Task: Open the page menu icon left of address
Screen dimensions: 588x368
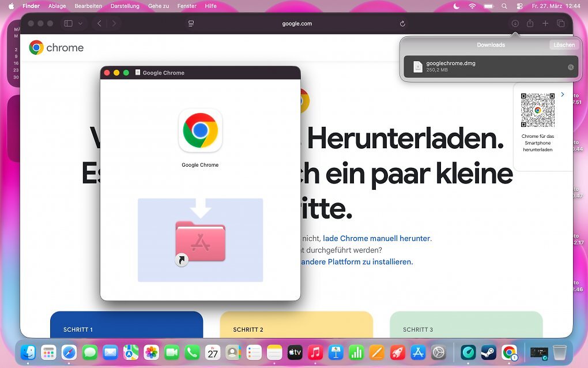Action: click(191, 24)
